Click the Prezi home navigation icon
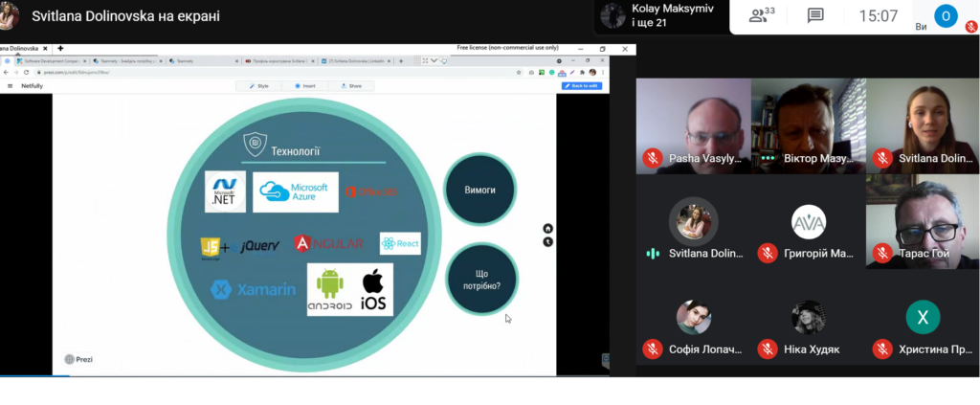This screenshot has width=980, height=405. [547, 229]
